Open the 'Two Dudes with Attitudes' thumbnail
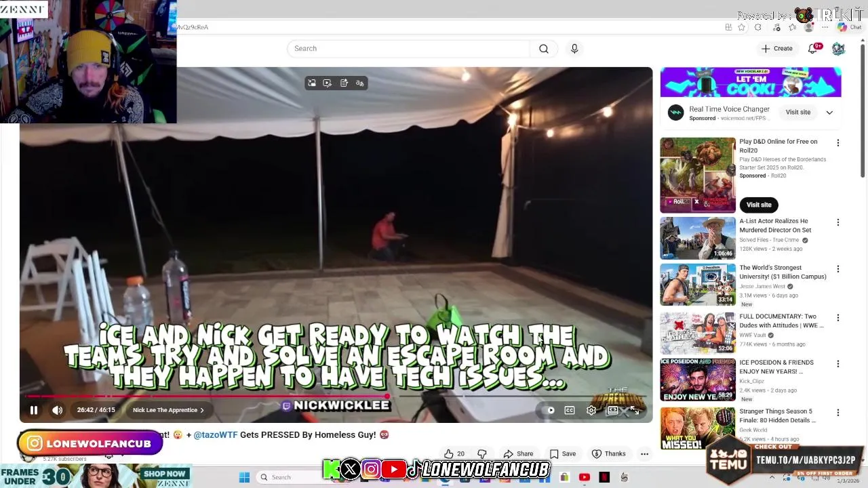This screenshot has width=868, height=488. (698, 333)
